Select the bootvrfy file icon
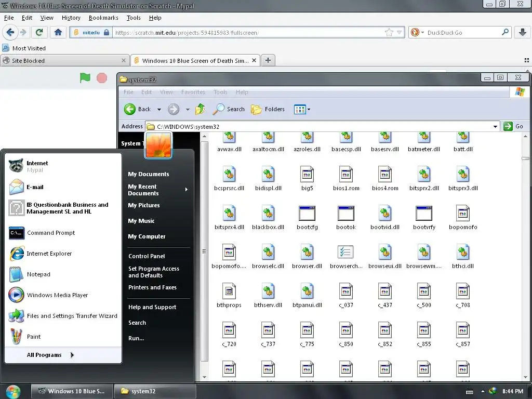This screenshot has height=399, width=532. pyautogui.click(x=424, y=214)
